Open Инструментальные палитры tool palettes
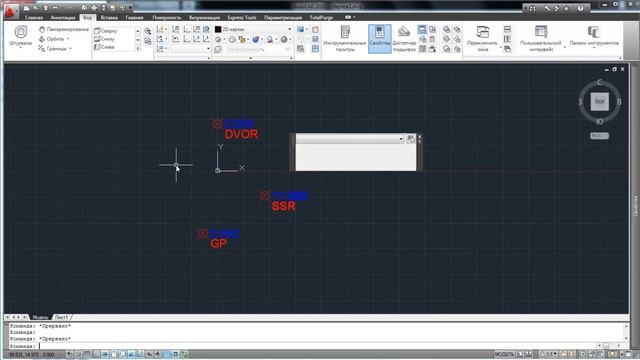This screenshot has height=360, width=640. click(x=345, y=38)
